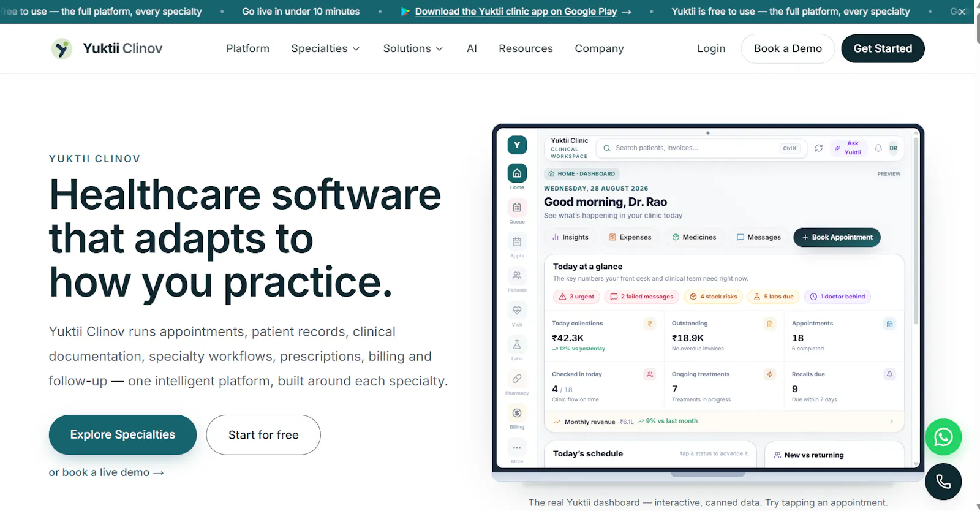Open Company in top navigation
980x511 pixels.
coord(599,48)
